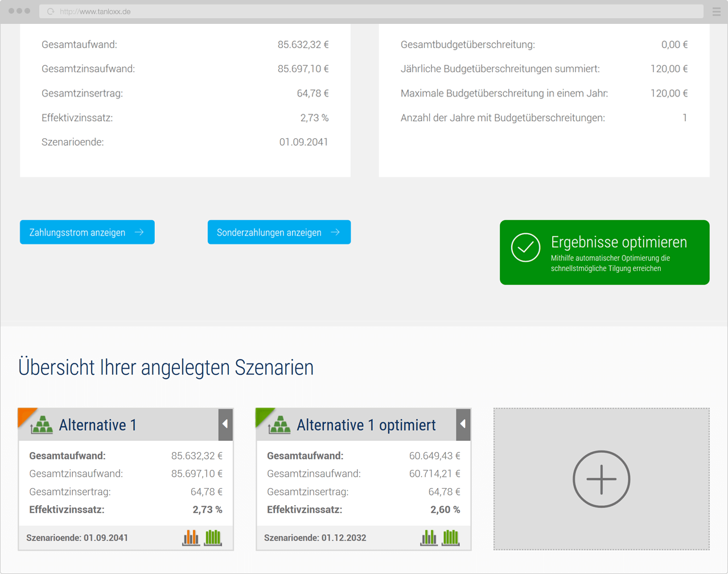
Task: Open green bar chart in Alternative 1 card
Action: pyautogui.click(x=213, y=537)
